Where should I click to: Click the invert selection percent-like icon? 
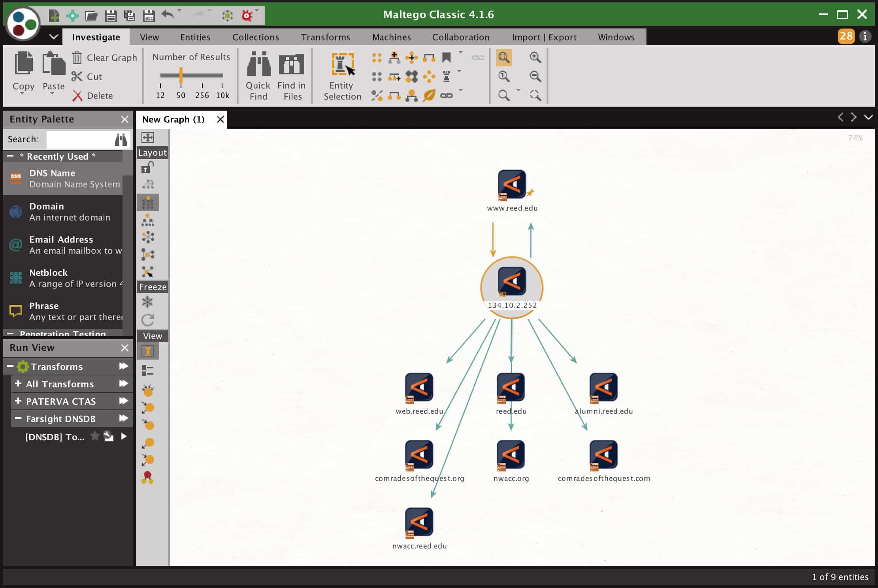click(377, 95)
